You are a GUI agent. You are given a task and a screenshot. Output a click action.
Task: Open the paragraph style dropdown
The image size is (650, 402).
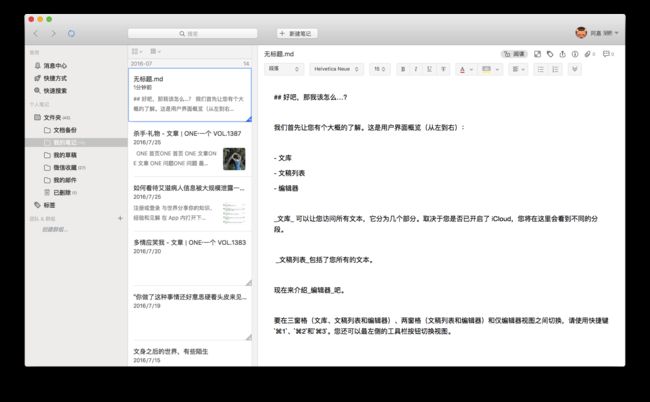(284, 69)
